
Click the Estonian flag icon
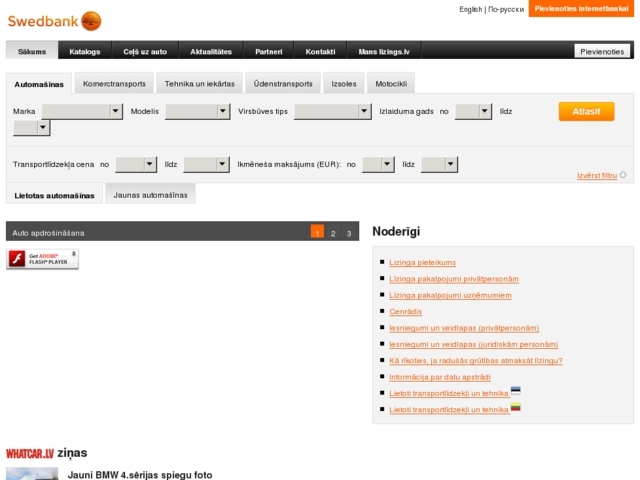(x=516, y=391)
